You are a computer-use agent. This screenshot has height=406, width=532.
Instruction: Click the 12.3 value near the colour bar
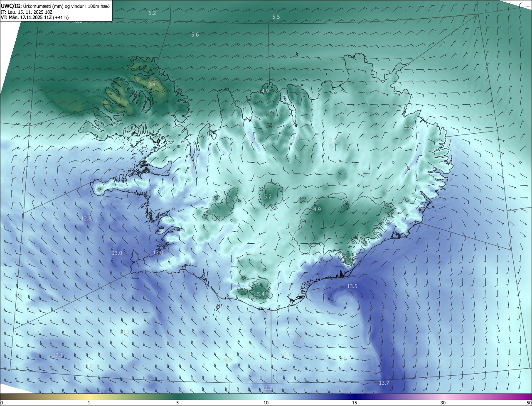[x=267, y=388]
